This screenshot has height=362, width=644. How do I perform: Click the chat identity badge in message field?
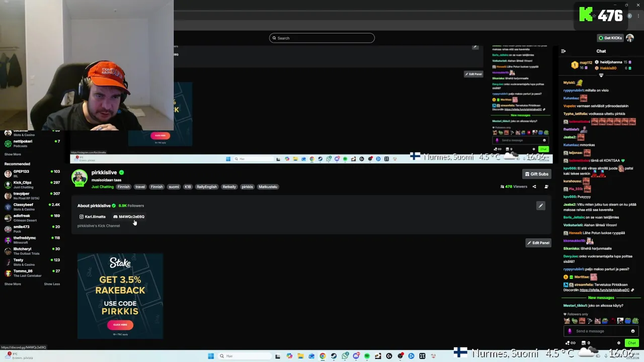coord(570,331)
